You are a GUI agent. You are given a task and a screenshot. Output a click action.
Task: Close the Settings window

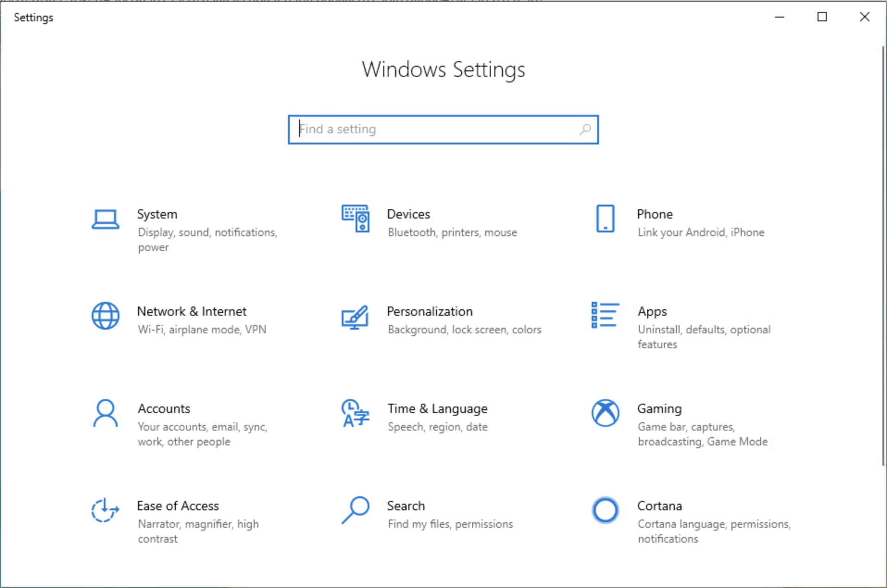click(864, 17)
